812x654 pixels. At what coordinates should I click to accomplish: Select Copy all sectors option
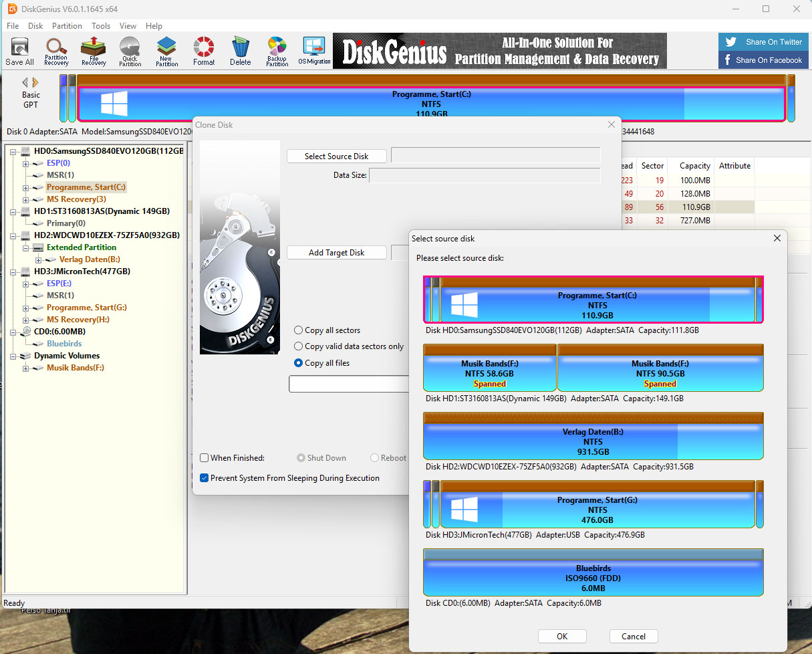298,330
